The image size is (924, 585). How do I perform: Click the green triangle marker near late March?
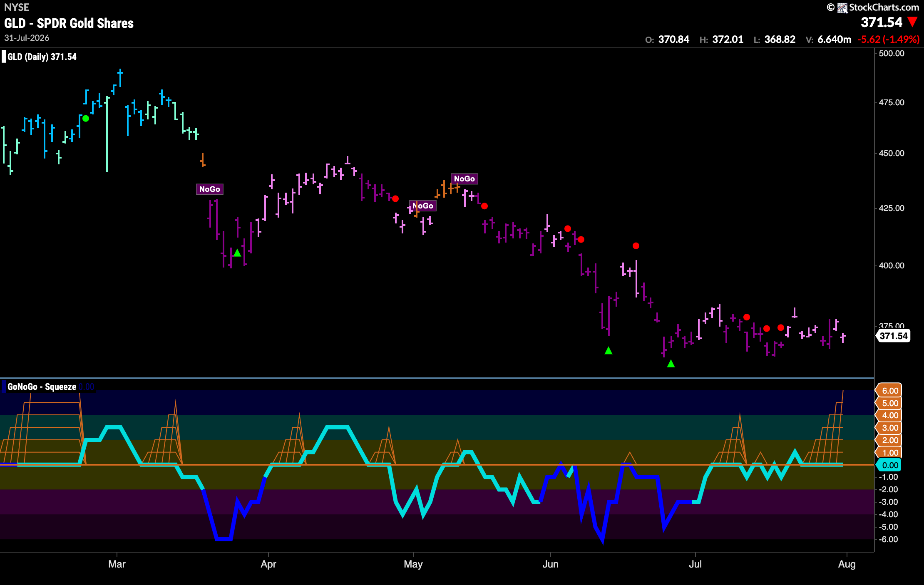[237, 253]
